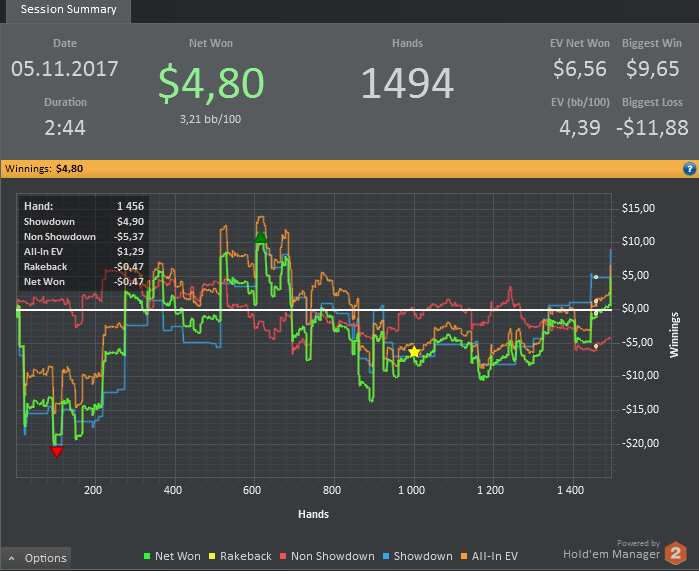
Task: Click the green biggest win triangle marker
Action: click(261, 237)
